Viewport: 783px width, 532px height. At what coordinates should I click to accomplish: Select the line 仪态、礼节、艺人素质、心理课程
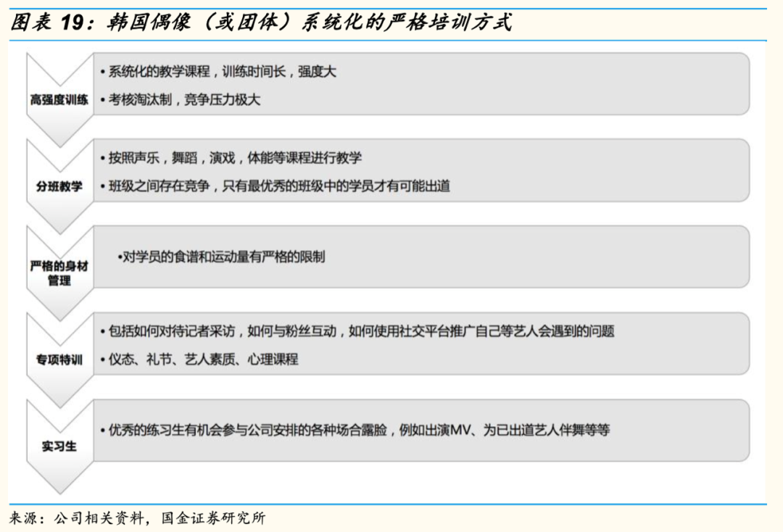pos(202,359)
